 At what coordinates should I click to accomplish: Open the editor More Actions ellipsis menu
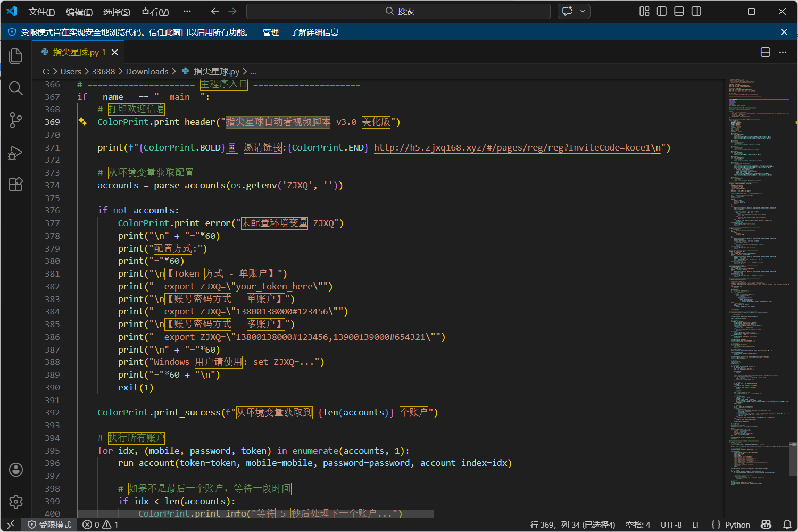tap(783, 52)
